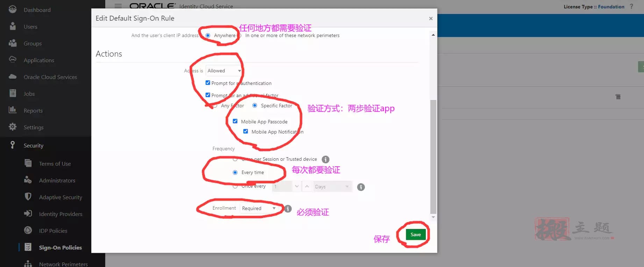This screenshot has width=644, height=267.
Task: Open Settings menu item
Action: click(34, 127)
